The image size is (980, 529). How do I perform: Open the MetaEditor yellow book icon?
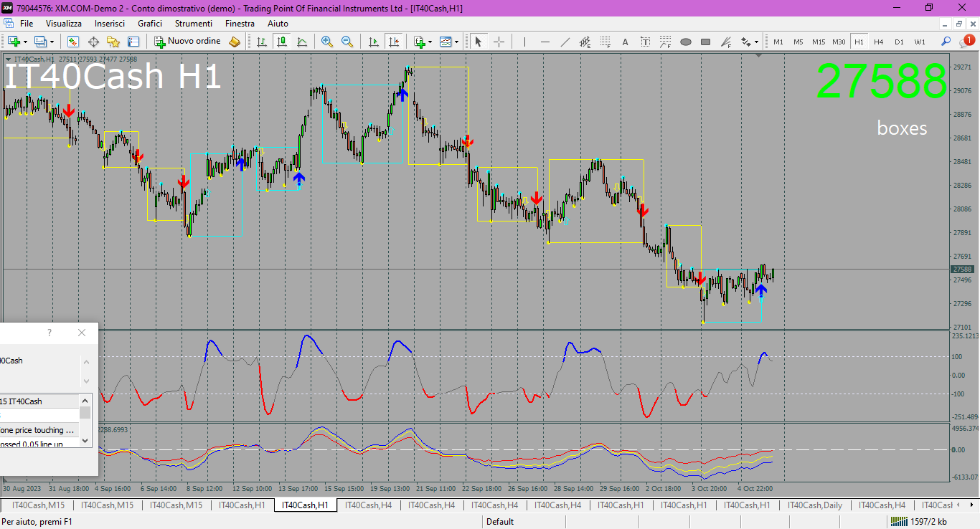click(234, 42)
